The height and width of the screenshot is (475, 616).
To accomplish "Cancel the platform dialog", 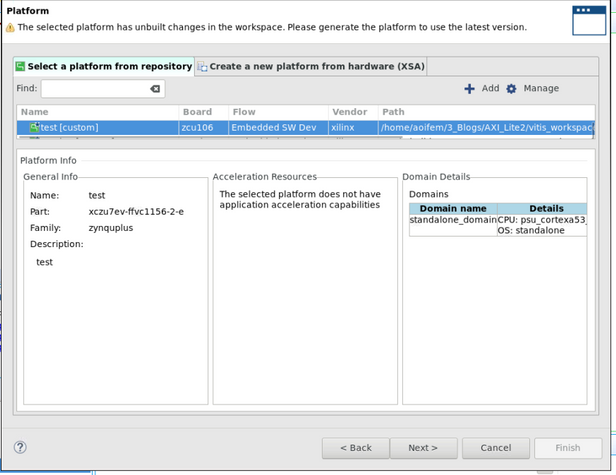I will click(x=496, y=447).
